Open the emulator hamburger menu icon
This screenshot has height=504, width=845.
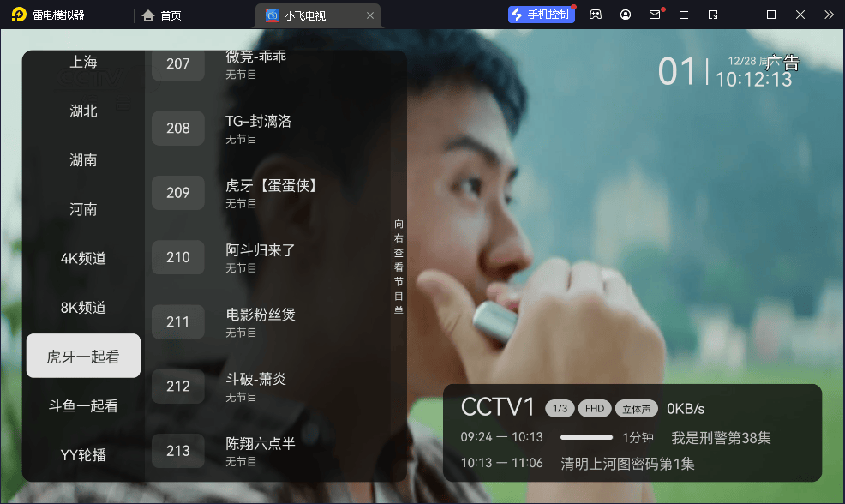(684, 15)
